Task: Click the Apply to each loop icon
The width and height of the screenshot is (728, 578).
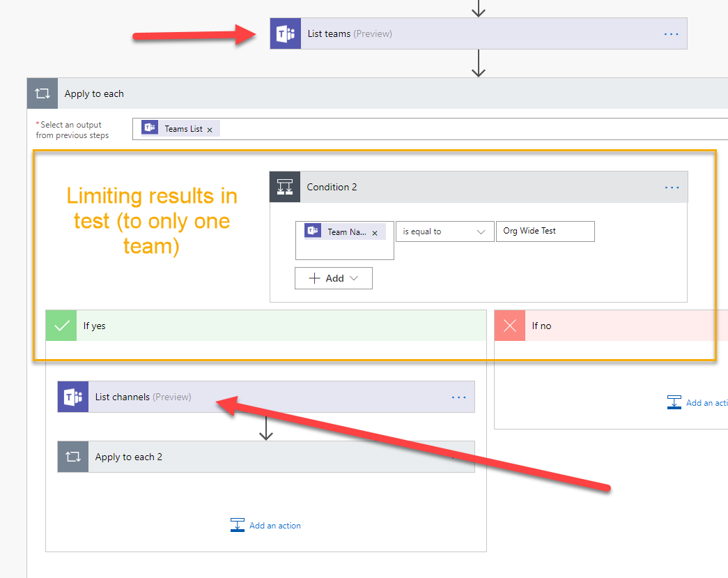Action: tap(42, 93)
